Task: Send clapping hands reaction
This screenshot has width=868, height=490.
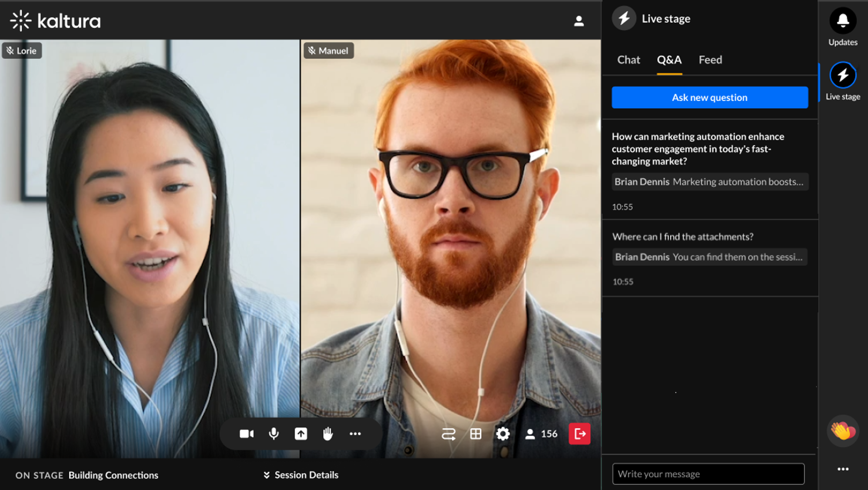Action: click(843, 431)
